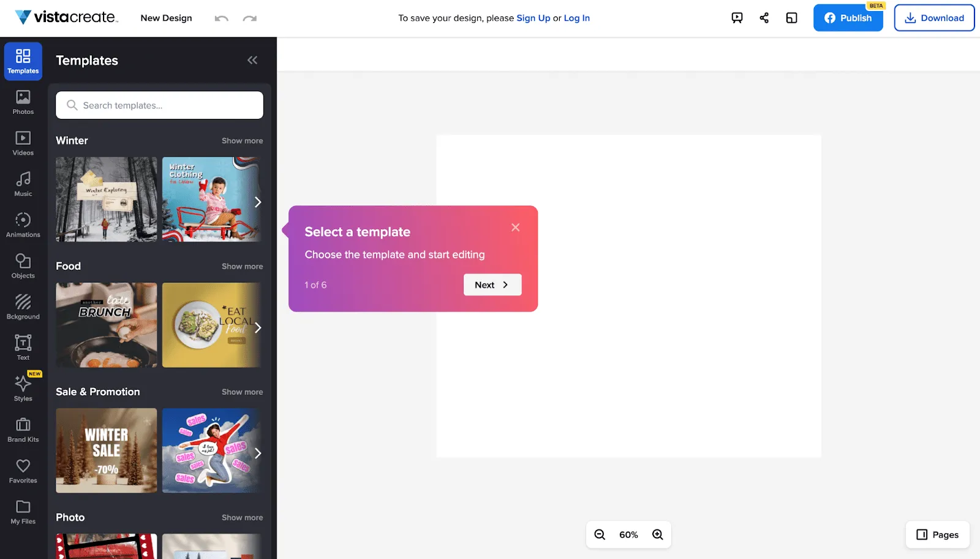
Task: Select the Music sidebar icon
Action: pos(23,184)
